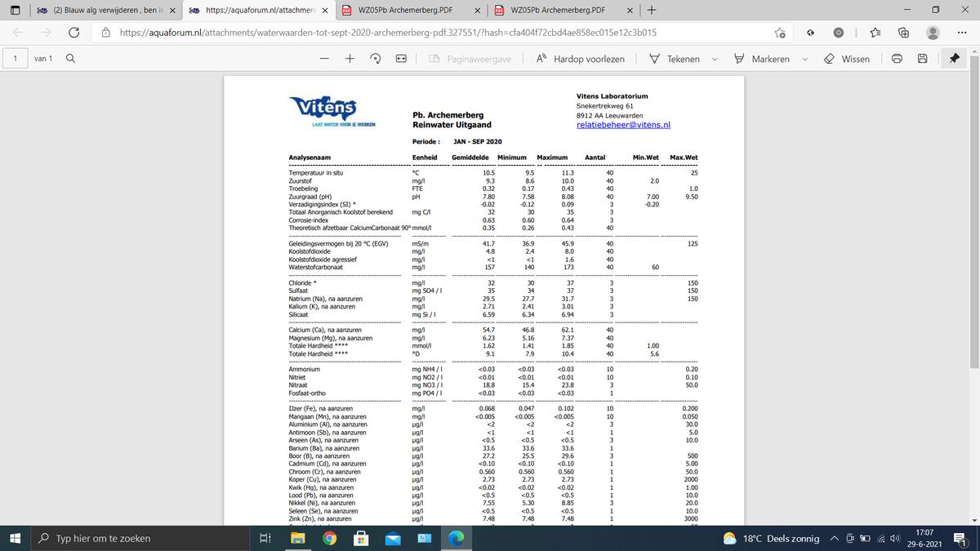980x551 pixels.
Task: Click the address bar URL
Action: 388,33
